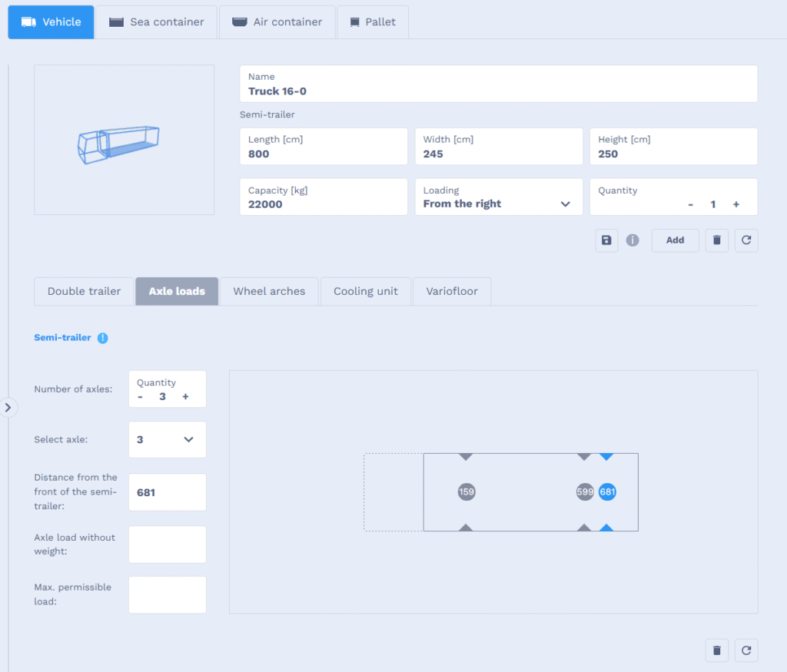The height and width of the screenshot is (672, 787).
Task: Click the Semi-trailer exclamation info icon
Action: [103, 338]
